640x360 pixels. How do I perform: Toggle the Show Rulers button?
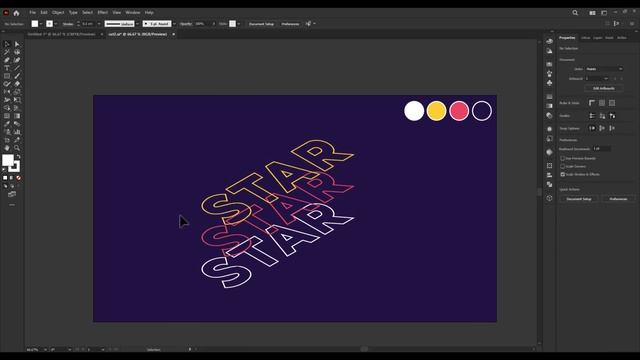click(x=592, y=103)
